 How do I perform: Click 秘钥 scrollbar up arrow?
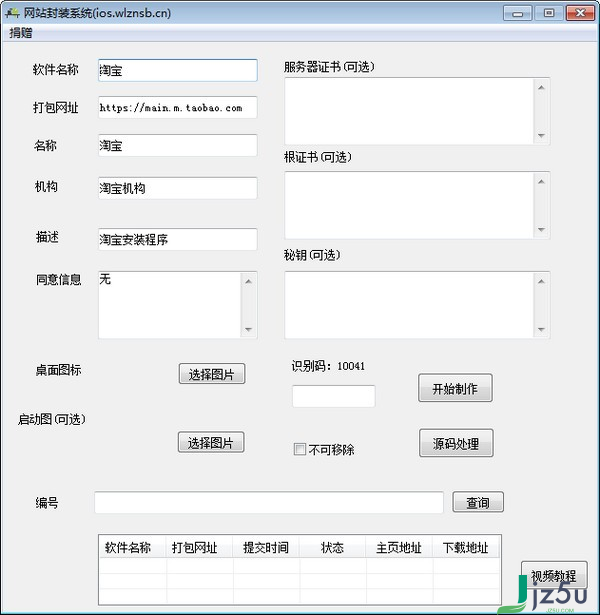(541, 281)
